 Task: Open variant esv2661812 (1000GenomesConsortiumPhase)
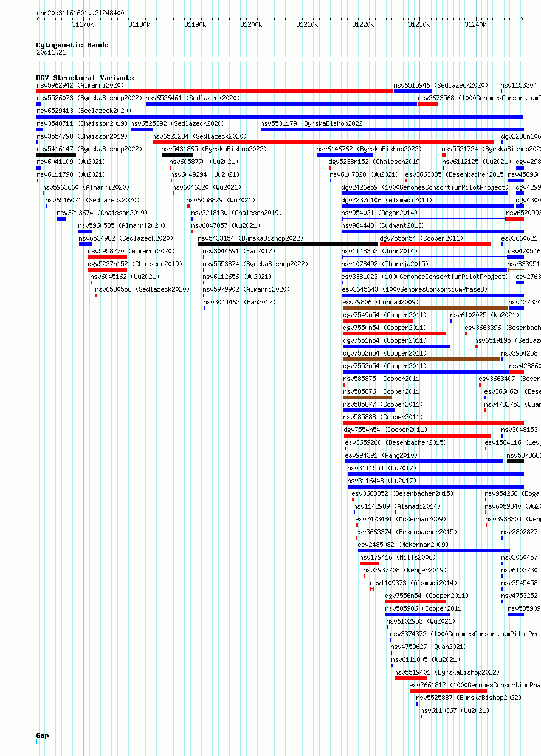475,686
